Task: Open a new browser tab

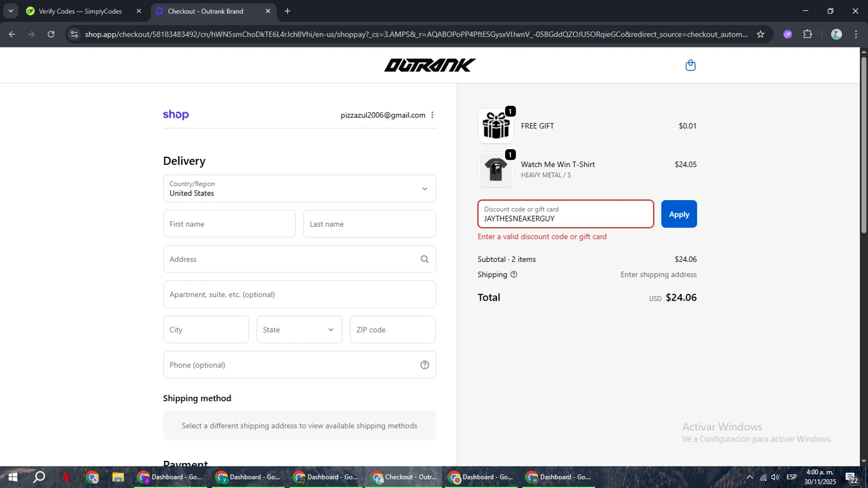Action: click(288, 11)
